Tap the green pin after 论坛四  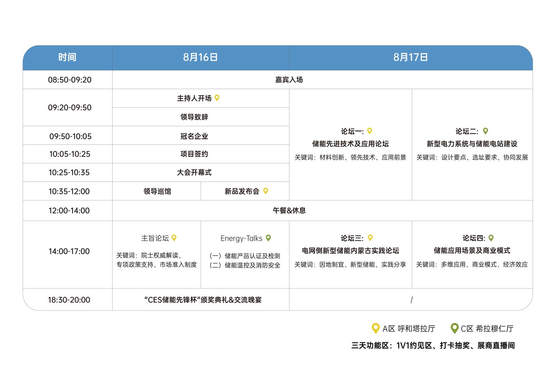491,238
